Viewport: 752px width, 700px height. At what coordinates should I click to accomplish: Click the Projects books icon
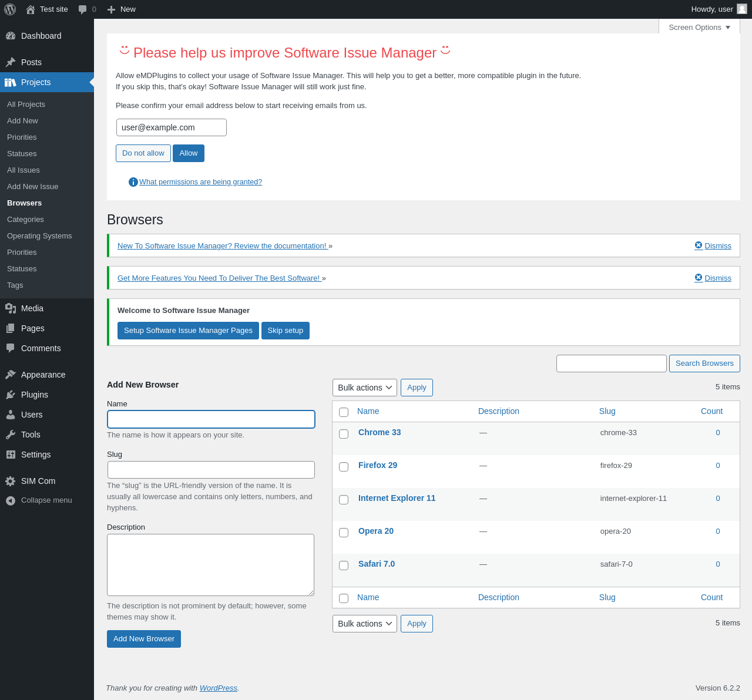(11, 82)
